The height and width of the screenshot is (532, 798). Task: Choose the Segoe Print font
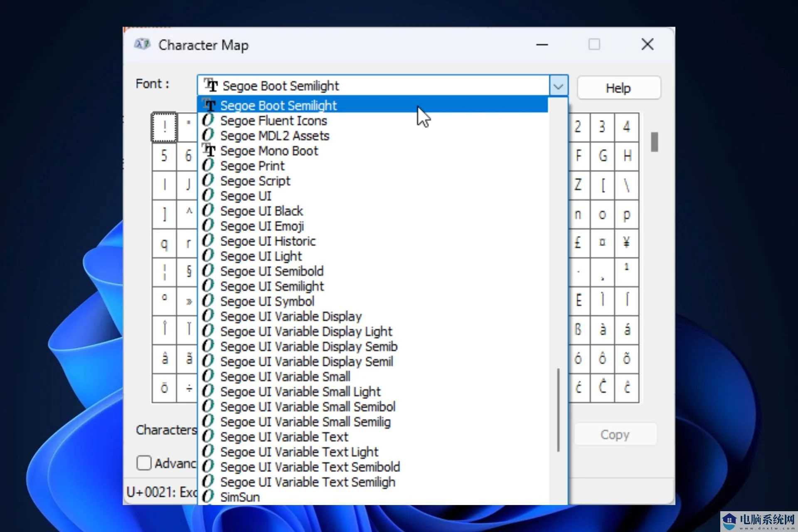(x=373, y=165)
